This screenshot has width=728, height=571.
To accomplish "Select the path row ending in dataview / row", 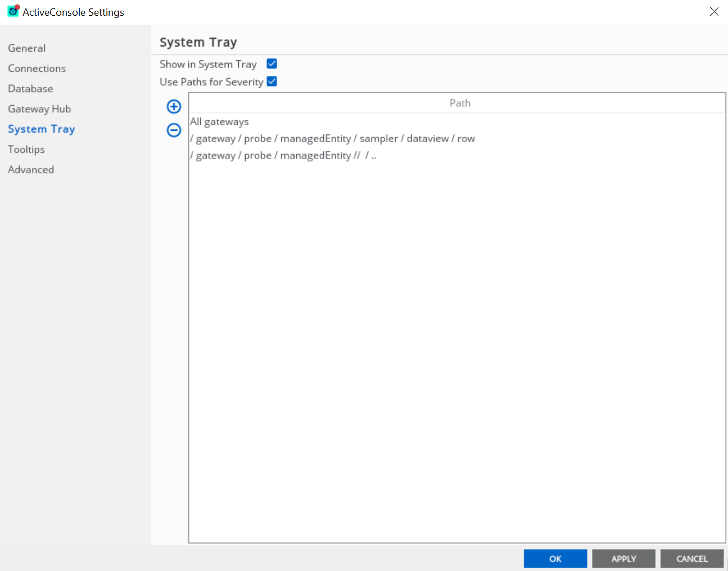I will (333, 139).
